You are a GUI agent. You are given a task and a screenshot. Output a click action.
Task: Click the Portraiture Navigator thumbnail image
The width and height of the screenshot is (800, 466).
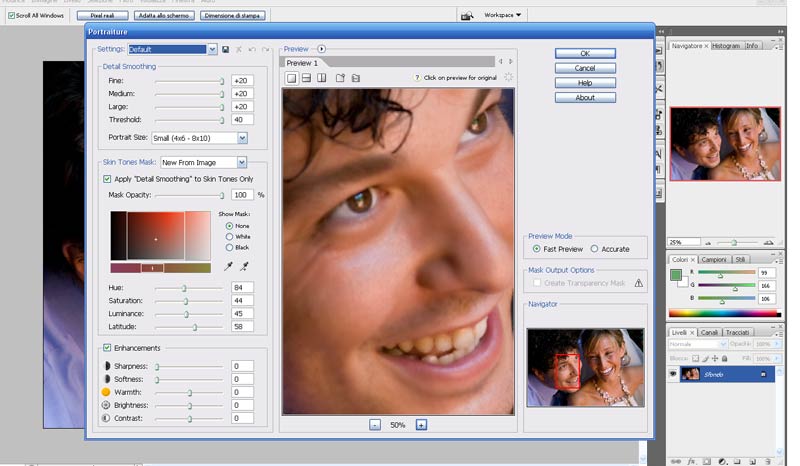pyautogui.click(x=585, y=367)
